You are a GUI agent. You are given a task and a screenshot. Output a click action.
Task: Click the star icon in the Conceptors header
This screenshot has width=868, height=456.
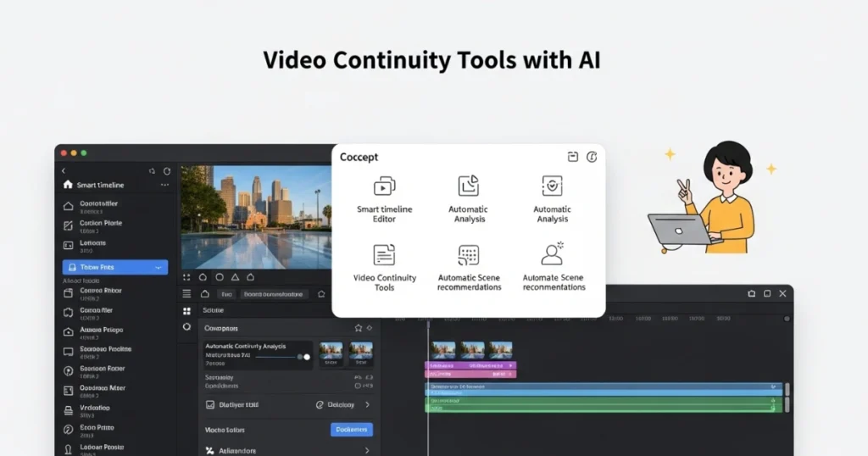(358, 328)
